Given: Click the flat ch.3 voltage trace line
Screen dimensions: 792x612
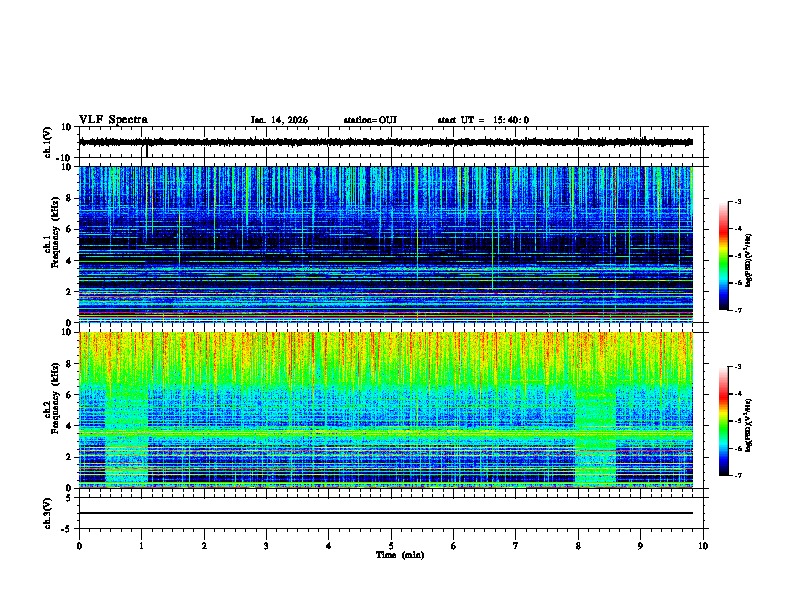Looking at the screenshot, I should 386,513.
